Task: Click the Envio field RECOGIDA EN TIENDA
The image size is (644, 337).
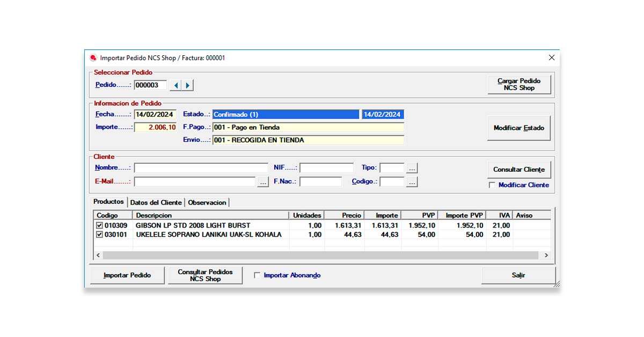Action: click(308, 140)
